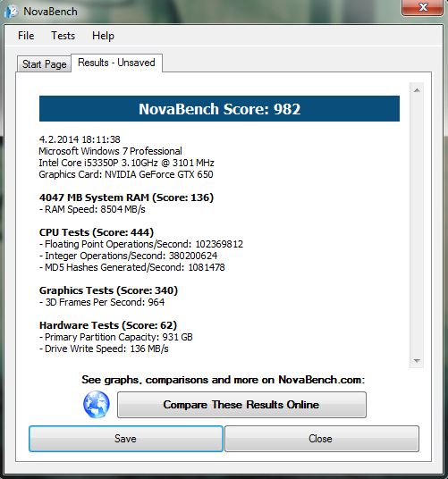Click RAM Speed: 8504 MB/s line
This screenshot has width=448, height=479.
pos(92,209)
